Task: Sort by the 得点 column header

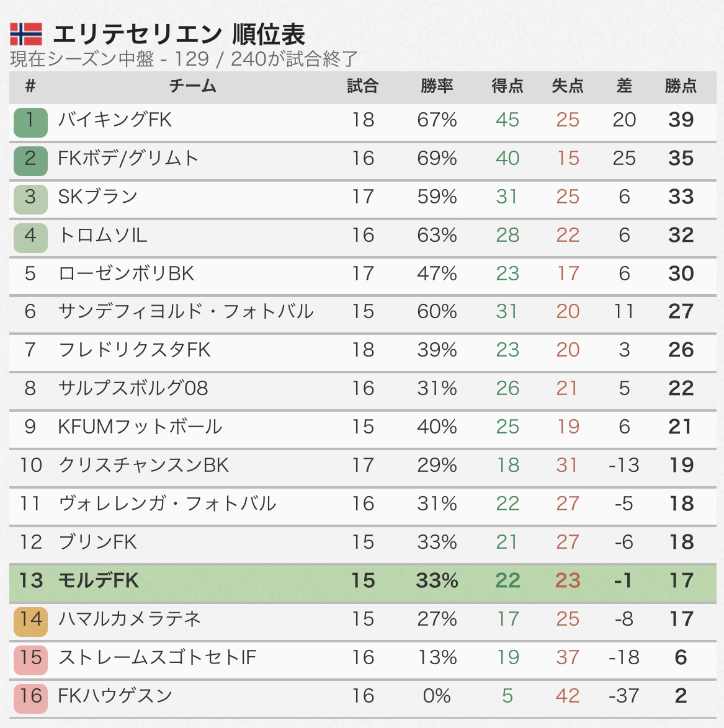Action: click(x=507, y=86)
